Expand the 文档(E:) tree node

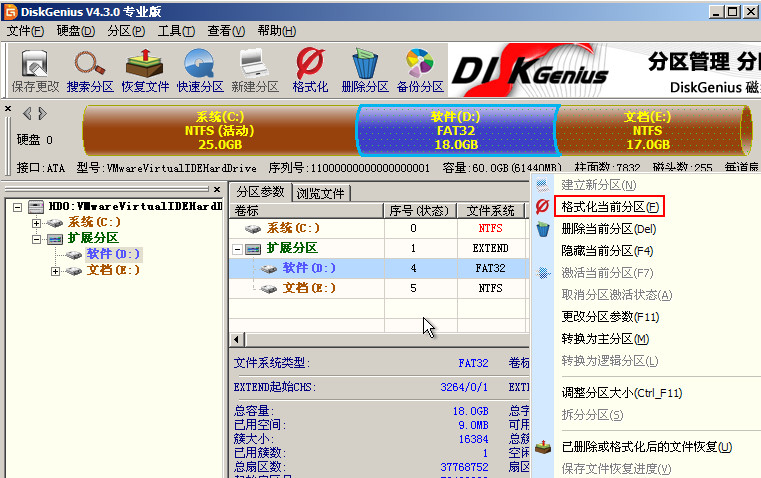point(55,271)
